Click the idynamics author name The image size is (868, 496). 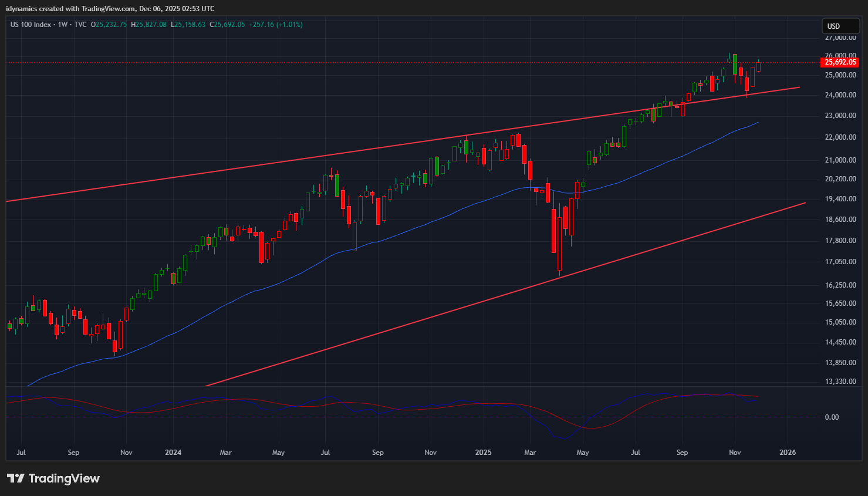pyautogui.click(x=22, y=9)
